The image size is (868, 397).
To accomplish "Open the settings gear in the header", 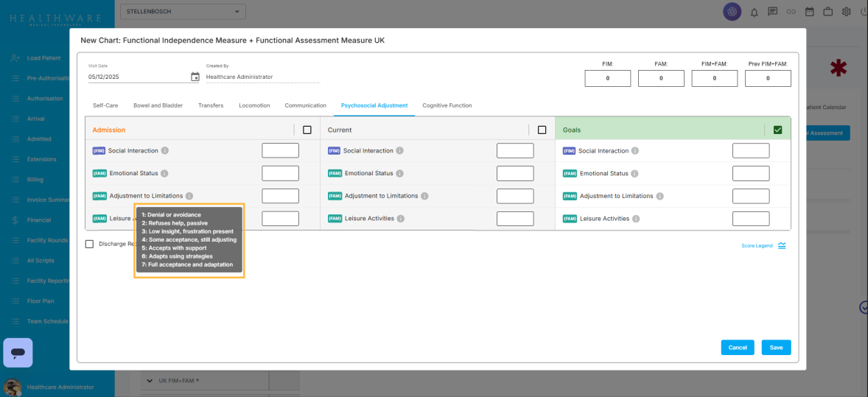I will [847, 12].
